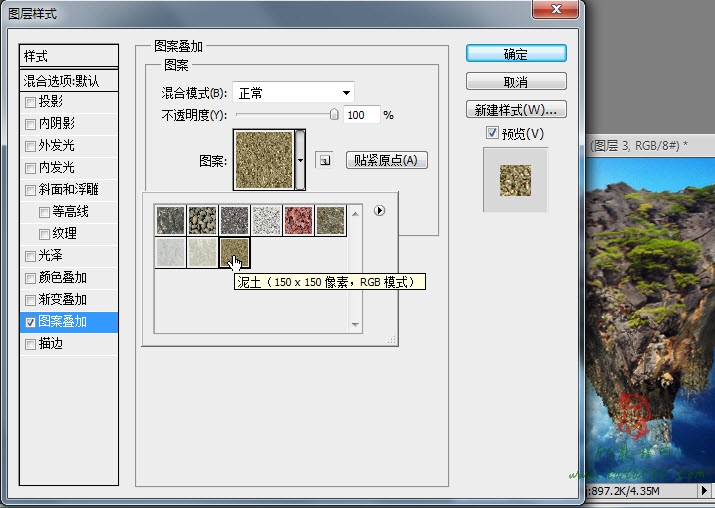The image size is (715, 508).
Task: Select 混合选项:默认 blending options
Action: [69, 81]
